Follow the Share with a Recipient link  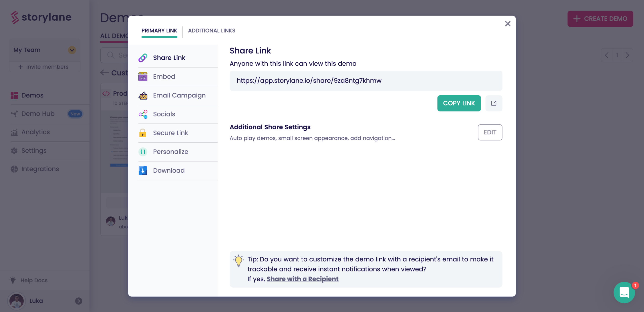pyautogui.click(x=302, y=279)
